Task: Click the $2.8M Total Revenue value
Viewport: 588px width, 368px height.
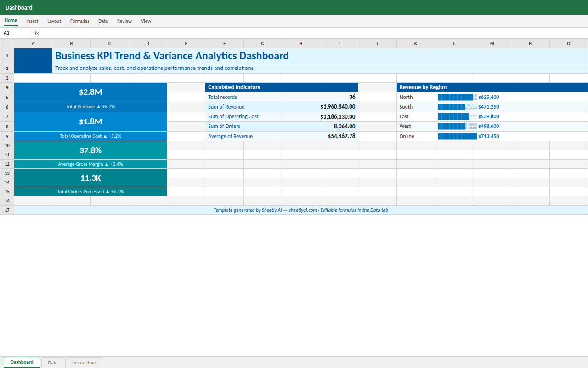Action: point(90,92)
